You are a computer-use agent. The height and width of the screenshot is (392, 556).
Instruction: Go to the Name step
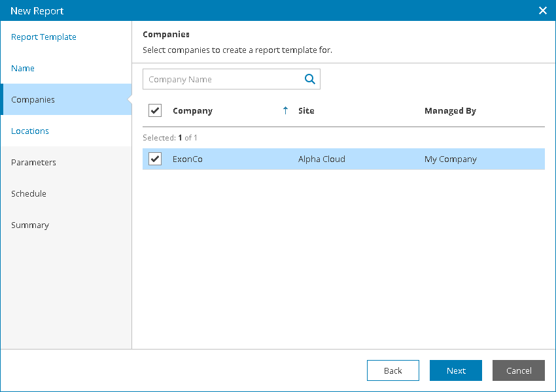coord(23,69)
